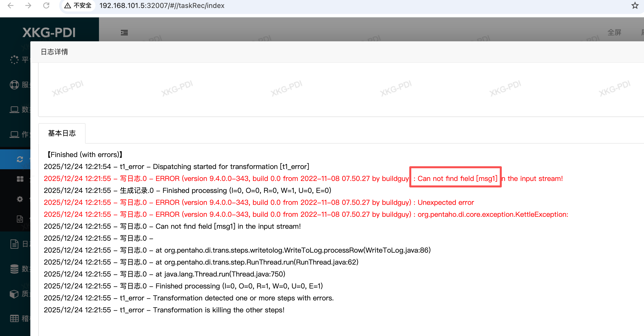644x336 pixels.
Task: Click the database stack icon in sidebar
Action: (x=14, y=269)
